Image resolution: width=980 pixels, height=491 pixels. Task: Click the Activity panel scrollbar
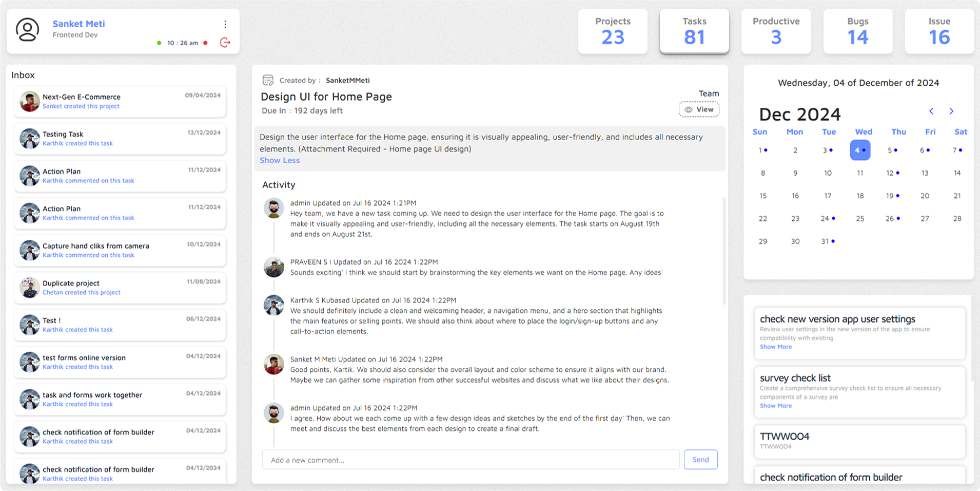click(x=724, y=252)
